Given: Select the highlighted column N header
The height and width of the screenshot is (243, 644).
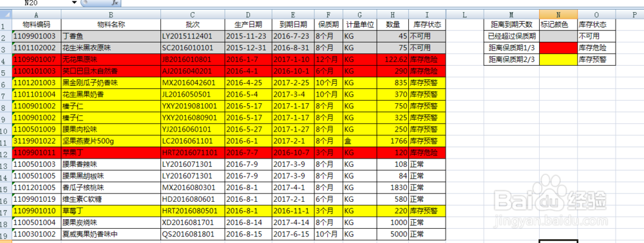Looking at the screenshot, I should click(558, 14).
